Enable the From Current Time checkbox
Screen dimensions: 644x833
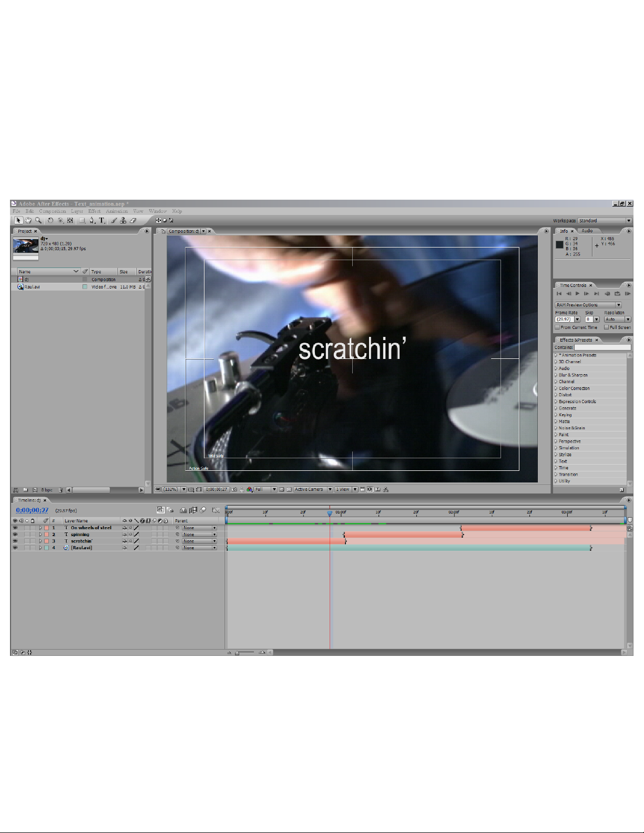pyautogui.click(x=557, y=327)
